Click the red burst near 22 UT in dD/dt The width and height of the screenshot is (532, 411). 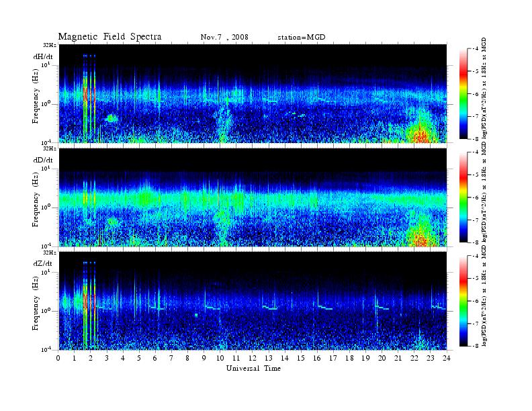420,240
